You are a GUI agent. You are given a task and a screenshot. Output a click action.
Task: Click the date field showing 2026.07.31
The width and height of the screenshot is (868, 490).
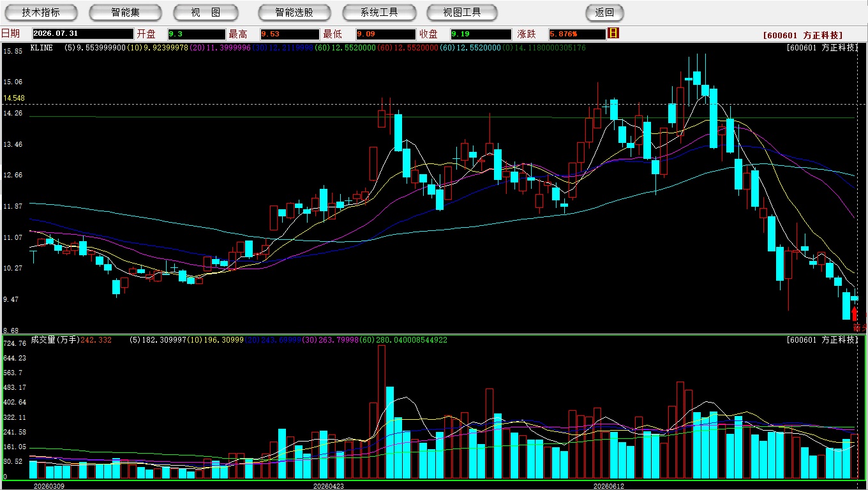click(83, 34)
